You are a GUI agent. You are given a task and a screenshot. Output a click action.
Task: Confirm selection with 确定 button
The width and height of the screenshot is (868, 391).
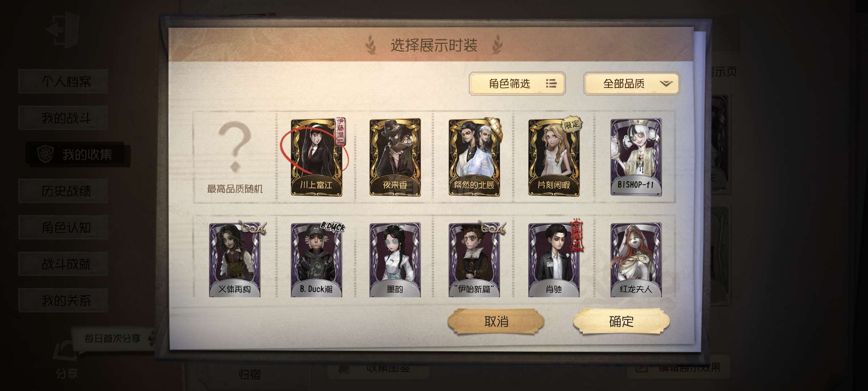point(621,321)
